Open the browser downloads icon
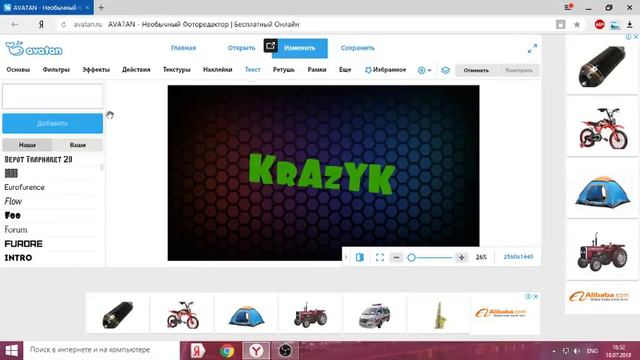 (x=630, y=24)
